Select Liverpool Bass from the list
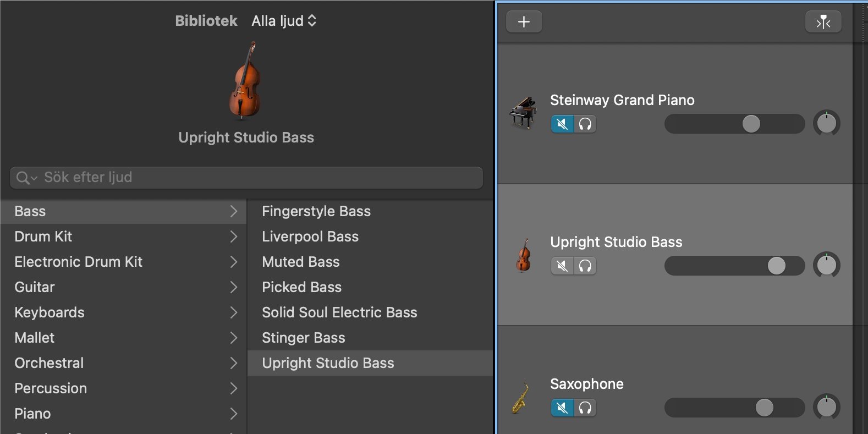868x434 pixels. [x=310, y=237]
